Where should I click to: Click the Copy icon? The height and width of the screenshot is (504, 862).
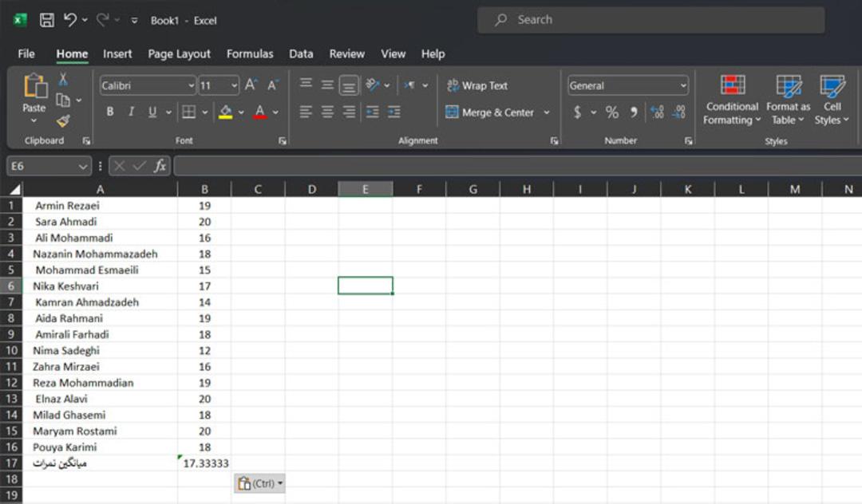coord(63,100)
